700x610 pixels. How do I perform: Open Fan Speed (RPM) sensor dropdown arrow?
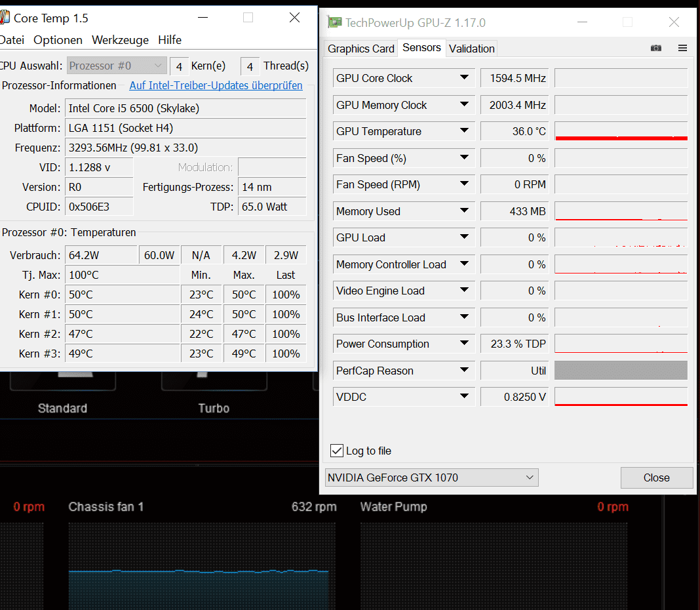click(x=464, y=184)
